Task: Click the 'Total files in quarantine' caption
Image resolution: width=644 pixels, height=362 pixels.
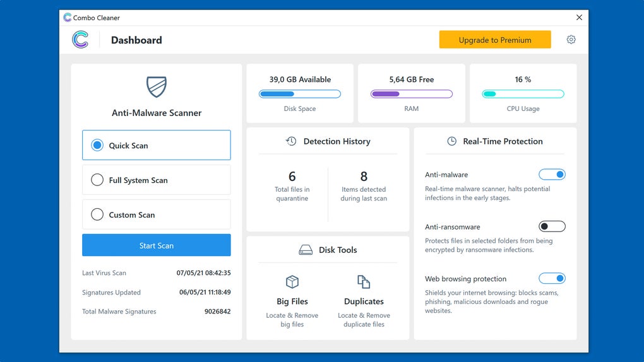Action: pyautogui.click(x=292, y=194)
